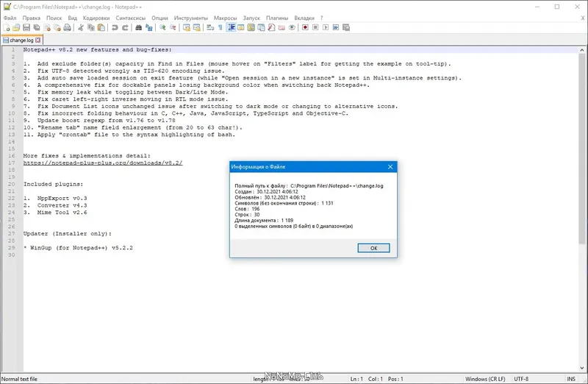Click the text line "Included plugins:"
The width and height of the screenshot is (588, 384).
[53, 184]
